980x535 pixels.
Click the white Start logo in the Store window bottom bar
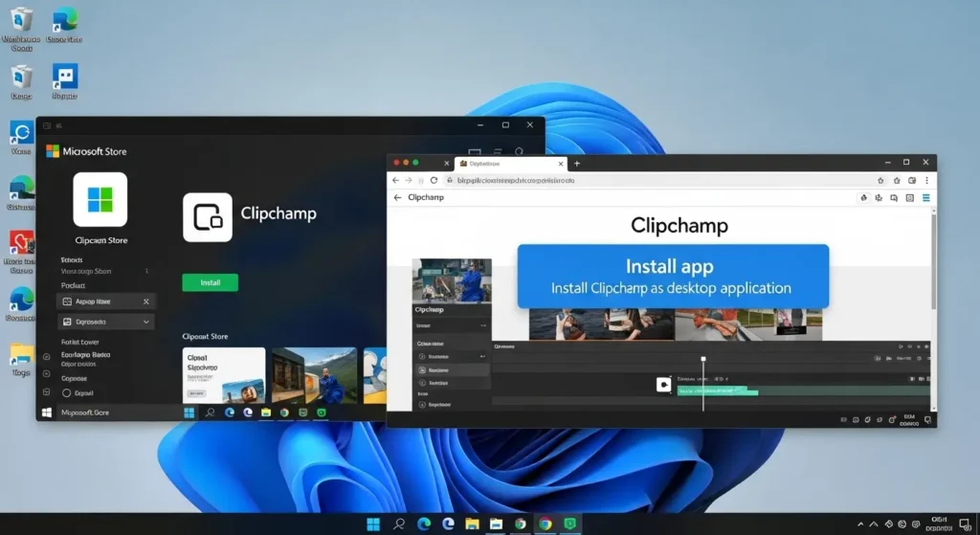(x=46, y=412)
